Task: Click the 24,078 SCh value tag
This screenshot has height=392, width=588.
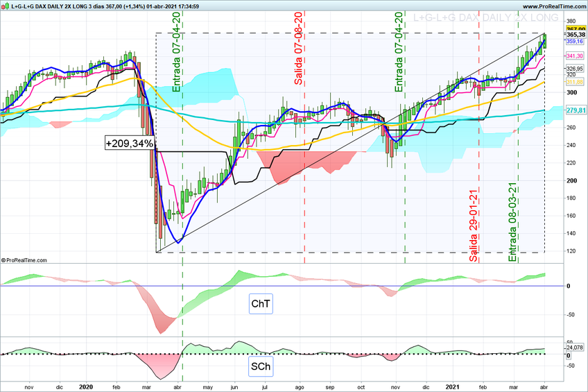Action: (x=575, y=348)
